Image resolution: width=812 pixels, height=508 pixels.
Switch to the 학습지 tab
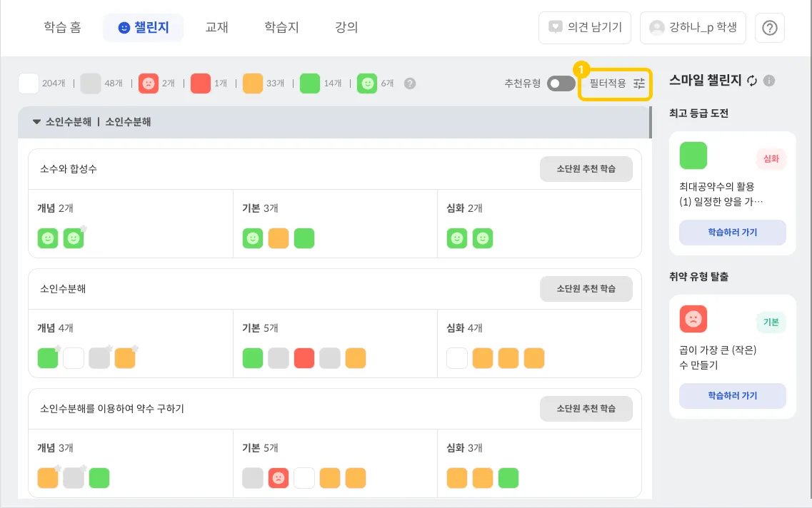281,27
